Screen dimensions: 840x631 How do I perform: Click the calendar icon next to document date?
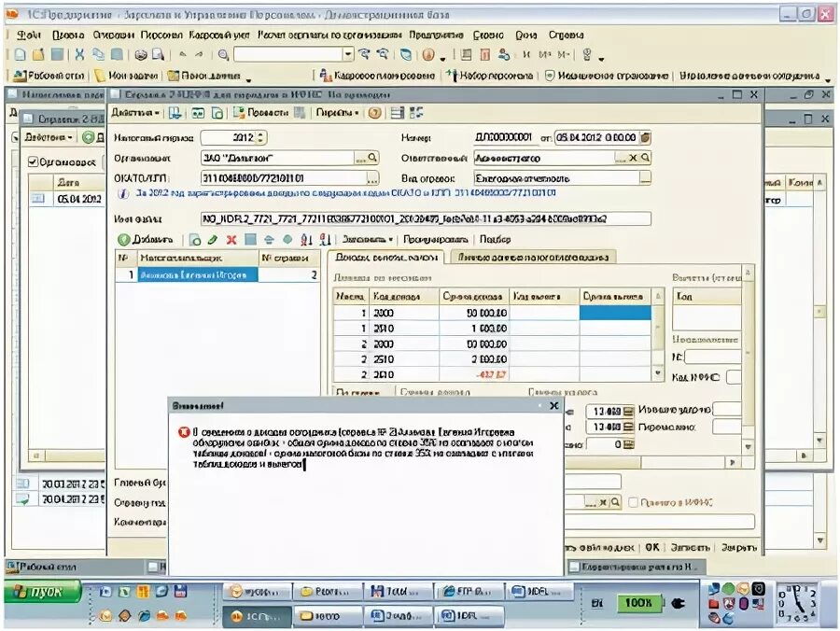[646, 137]
